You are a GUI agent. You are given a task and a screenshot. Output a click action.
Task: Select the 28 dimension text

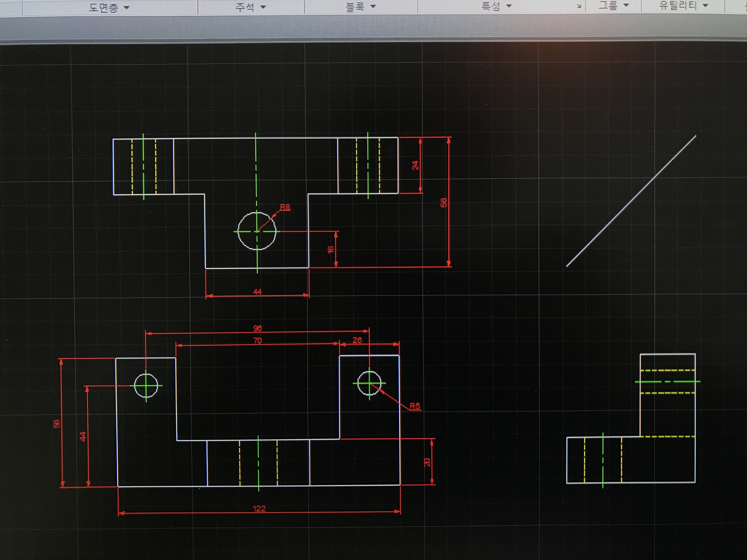357,340
